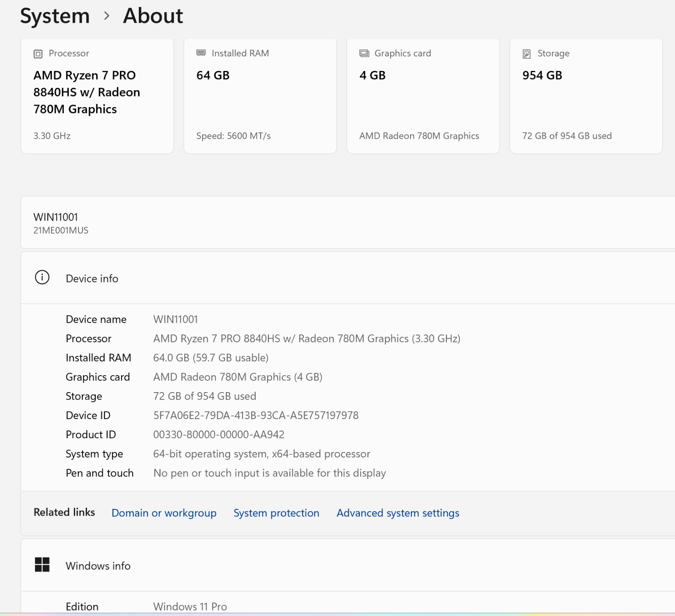Open the Graphics card 4 GB card
675x616 pixels.
(x=423, y=96)
